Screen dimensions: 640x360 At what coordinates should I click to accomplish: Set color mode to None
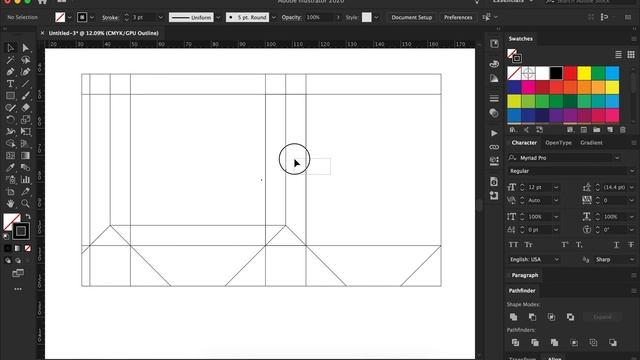pos(28,248)
